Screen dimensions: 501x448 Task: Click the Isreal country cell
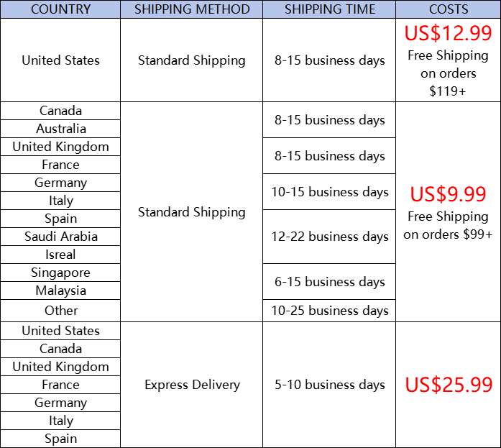pos(60,255)
